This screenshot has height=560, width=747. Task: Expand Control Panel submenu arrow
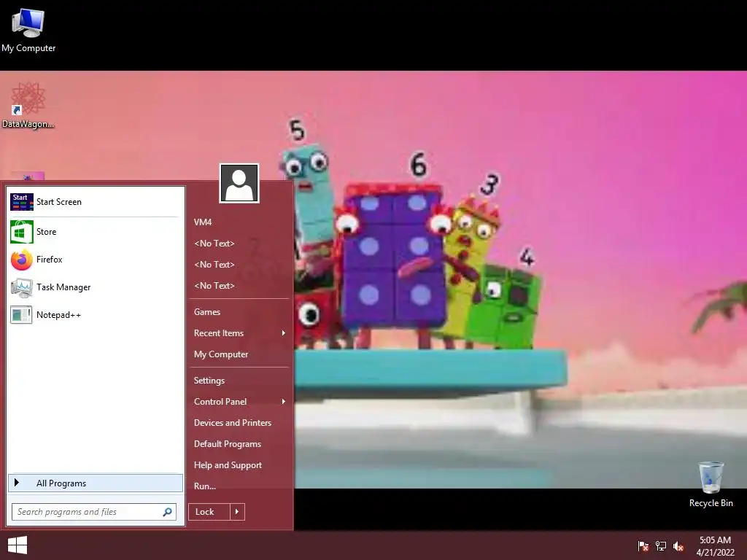point(284,402)
